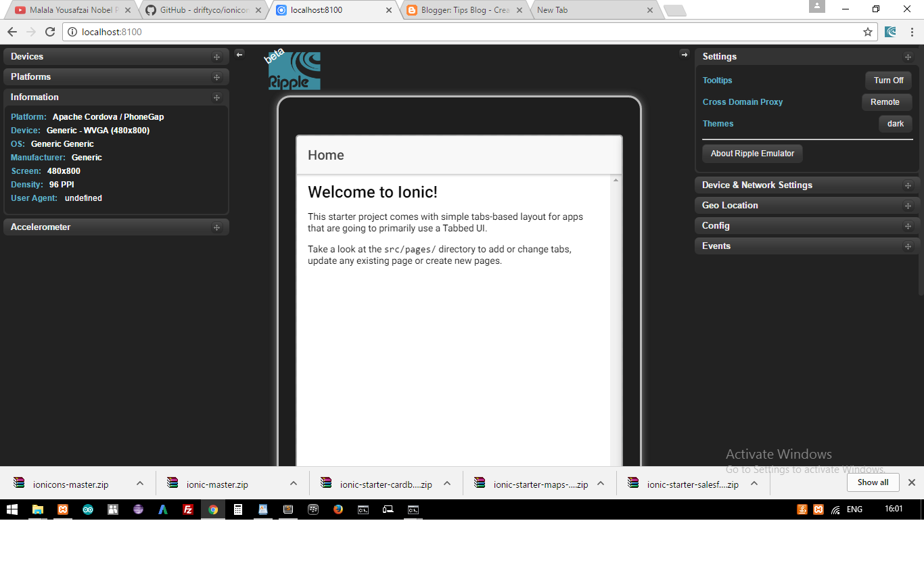Open FileZilla from the taskbar
This screenshot has width=924, height=569.
188,509
